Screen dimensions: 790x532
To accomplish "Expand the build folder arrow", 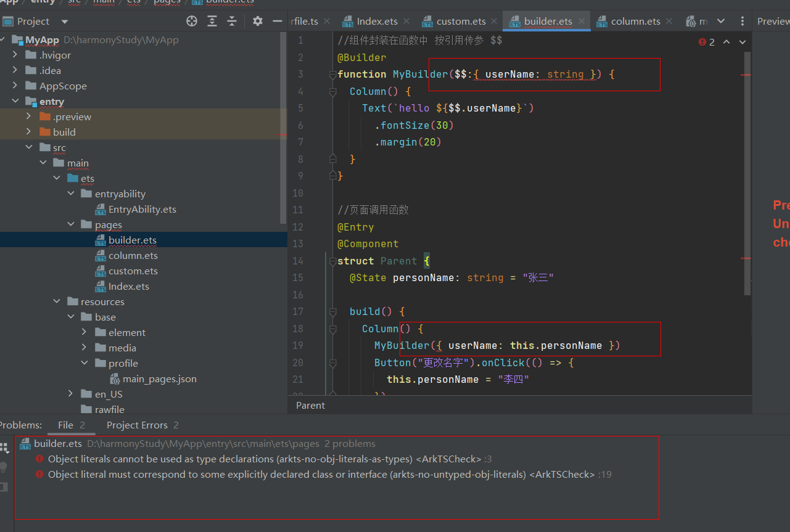I will [29, 132].
